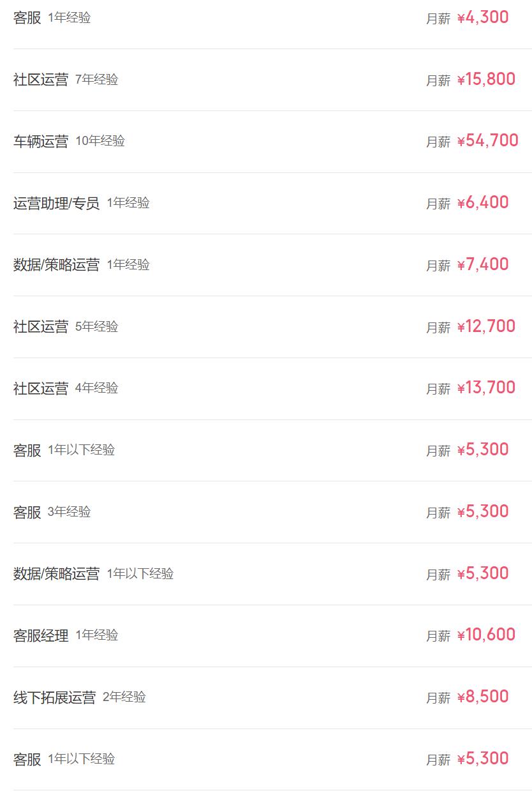Open 数据/策略运营 listing with 1年以下经验
532x800 pixels.
(56, 574)
